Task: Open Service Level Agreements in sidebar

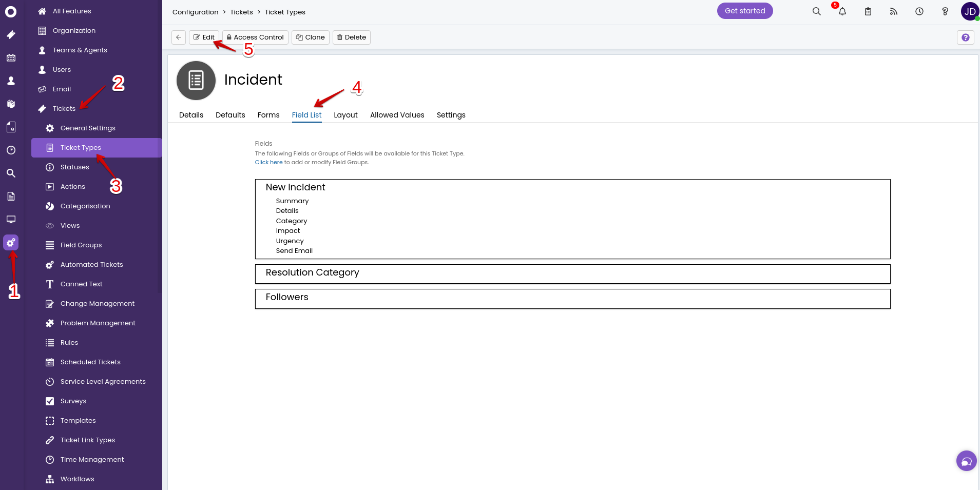Action: (x=103, y=382)
